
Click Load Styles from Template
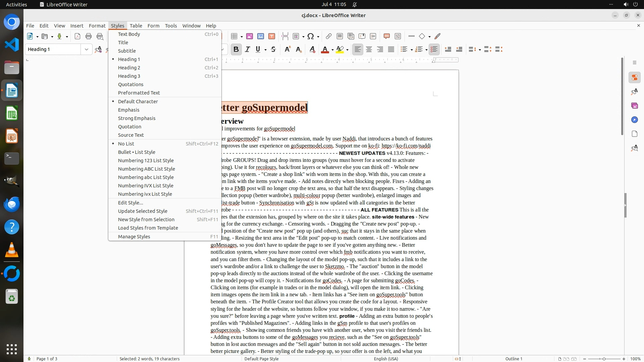(x=148, y=228)
